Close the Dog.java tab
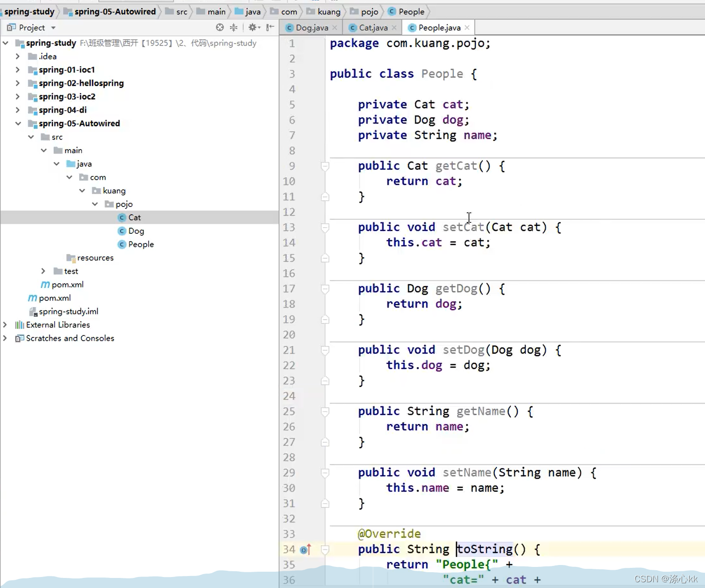705x588 pixels. pyautogui.click(x=335, y=28)
